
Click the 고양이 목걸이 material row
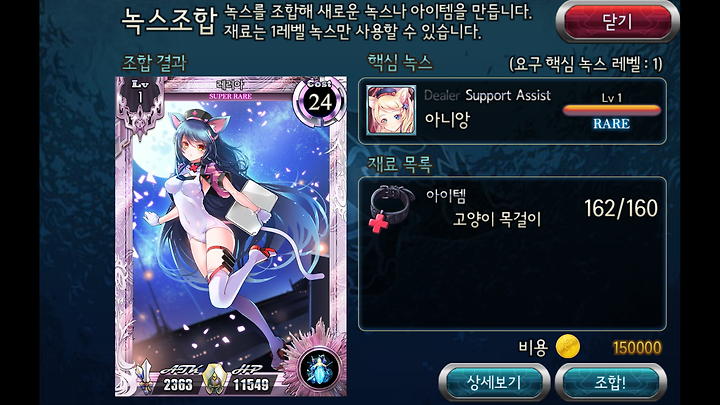512,208
